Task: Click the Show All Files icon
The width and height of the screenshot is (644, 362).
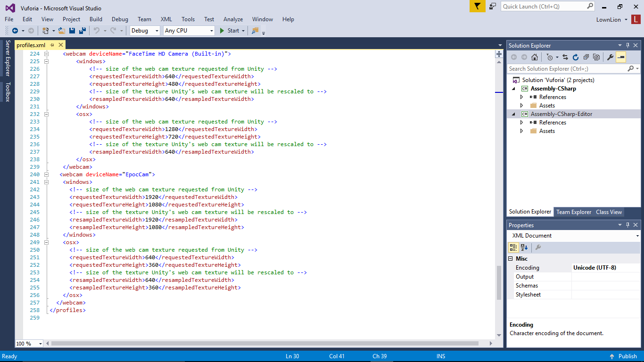Action: click(596, 58)
